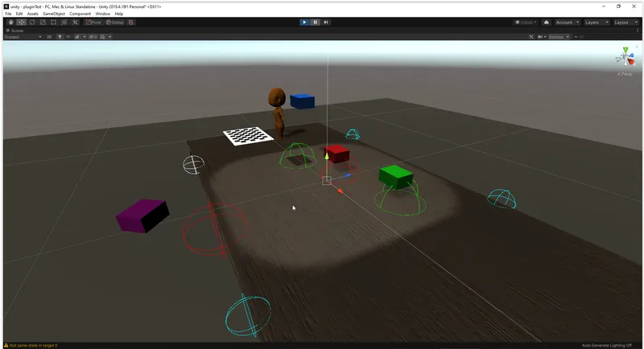Select the green cube
The width and height of the screenshot is (644, 349).
click(x=396, y=177)
